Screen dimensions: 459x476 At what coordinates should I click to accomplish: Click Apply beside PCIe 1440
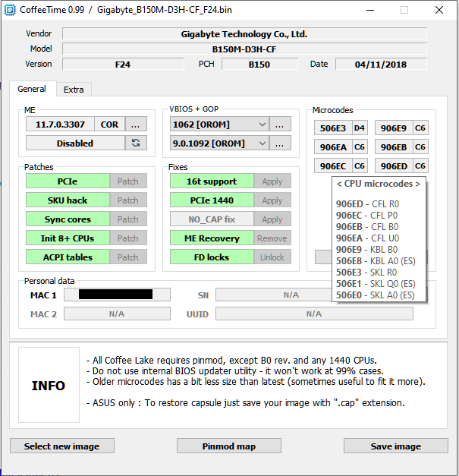click(272, 200)
